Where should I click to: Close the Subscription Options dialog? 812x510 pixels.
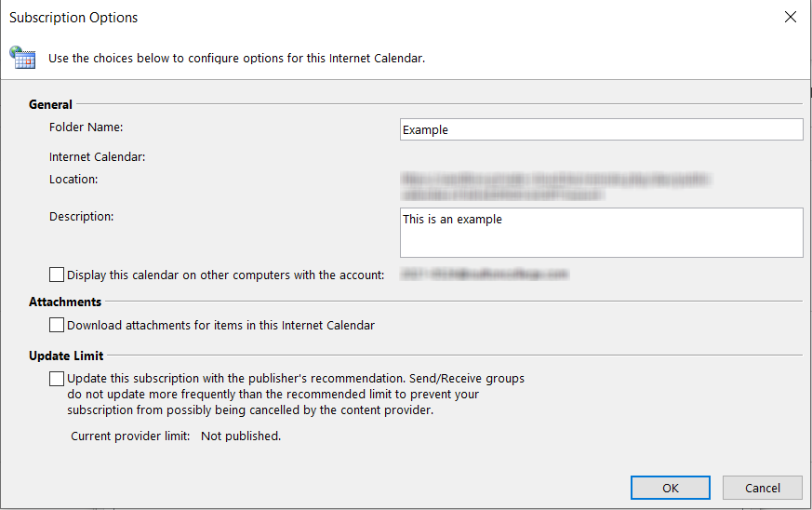(x=791, y=17)
